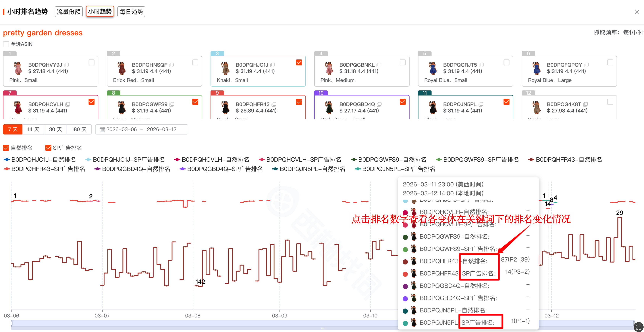Uncheck the SP广告排名 checkbox

[x=48, y=148]
